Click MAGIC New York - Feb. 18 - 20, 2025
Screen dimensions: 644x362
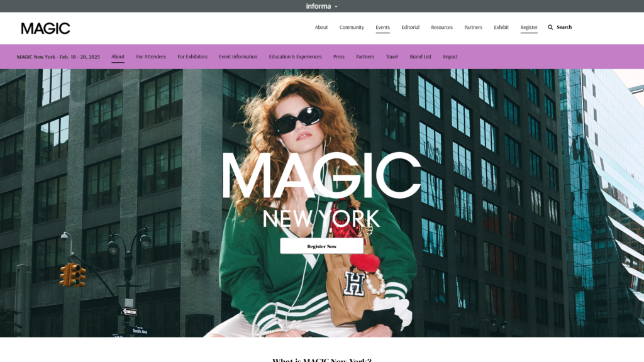pyautogui.click(x=58, y=57)
